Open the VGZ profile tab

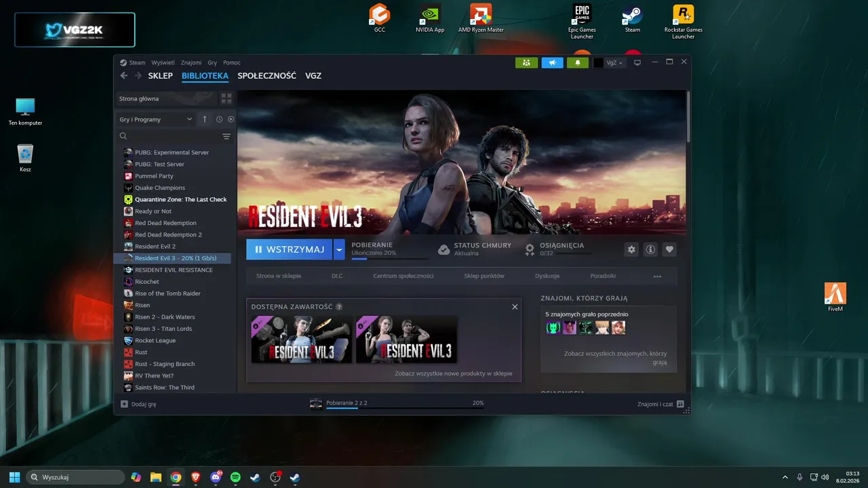pyautogui.click(x=313, y=76)
